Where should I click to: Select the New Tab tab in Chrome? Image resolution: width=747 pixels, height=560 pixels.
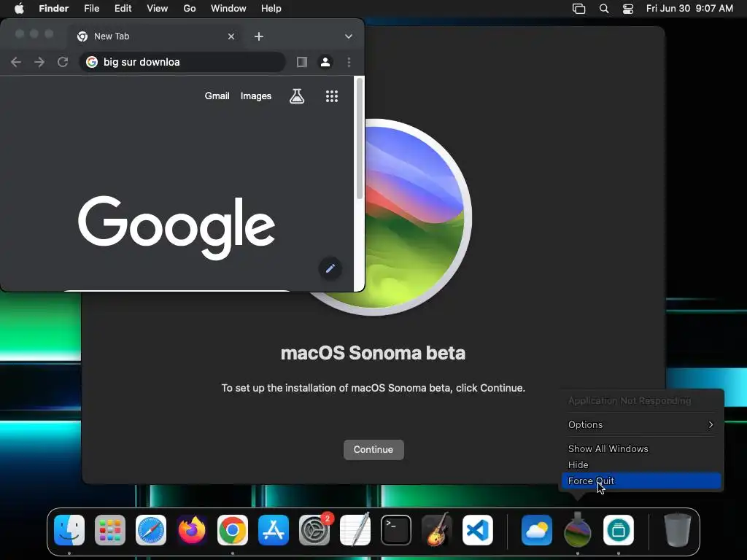pos(155,36)
